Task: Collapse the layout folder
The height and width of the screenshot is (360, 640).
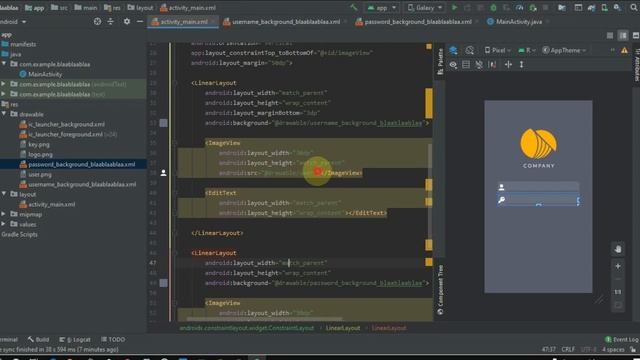Action: [x=4, y=194]
